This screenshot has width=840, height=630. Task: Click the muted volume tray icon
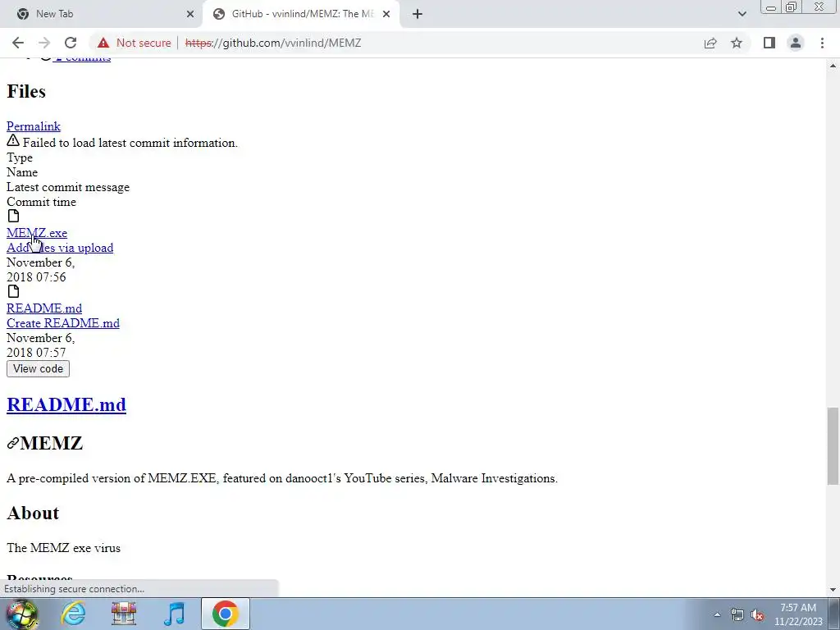click(x=757, y=614)
